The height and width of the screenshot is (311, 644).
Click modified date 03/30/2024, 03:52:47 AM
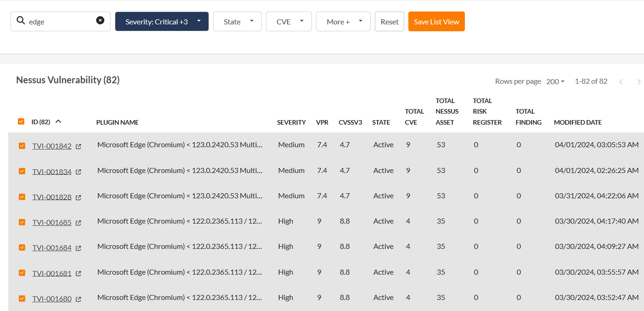[x=597, y=298]
